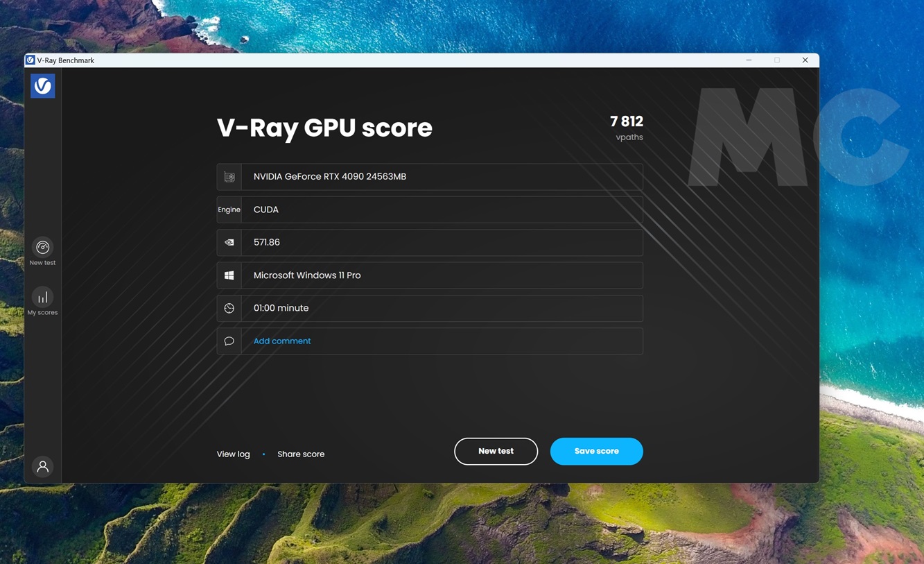This screenshot has height=564, width=924.
Task: Click the V-Ray logo in the sidebar
Action: (42, 86)
